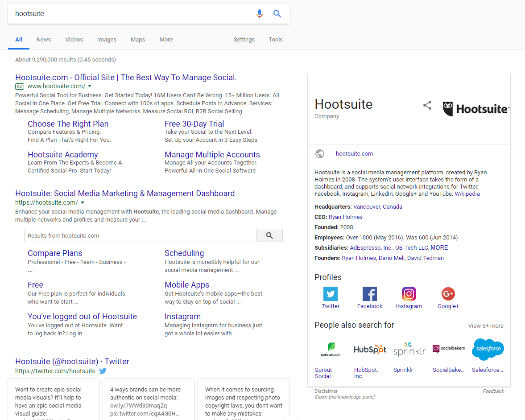Open search Tools
Viewport: 525px width, 420px height.
(x=276, y=40)
